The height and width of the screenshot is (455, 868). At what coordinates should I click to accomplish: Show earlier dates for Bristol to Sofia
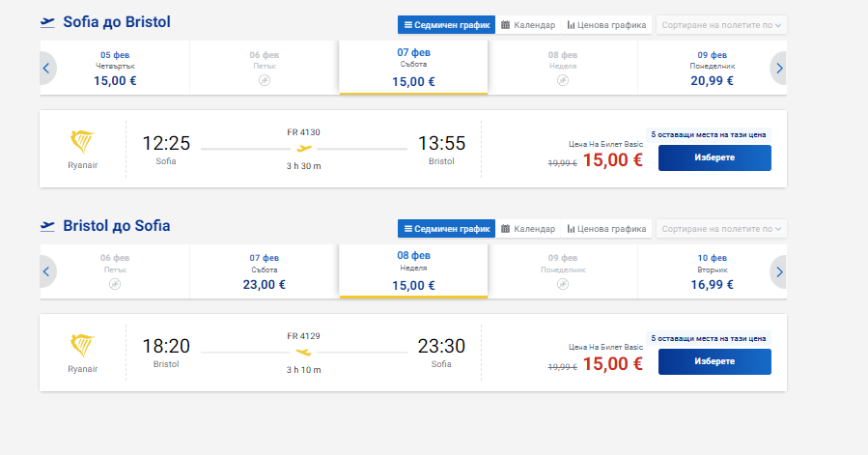[47, 271]
